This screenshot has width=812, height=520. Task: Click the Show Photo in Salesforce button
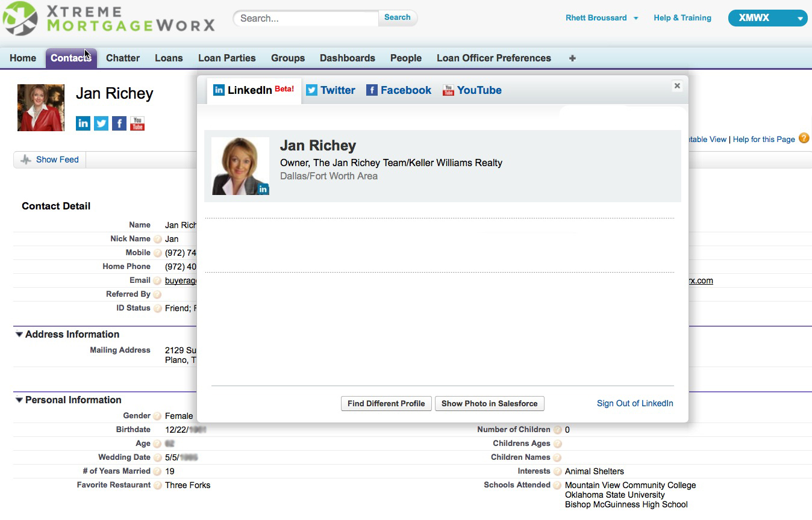[489, 403]
